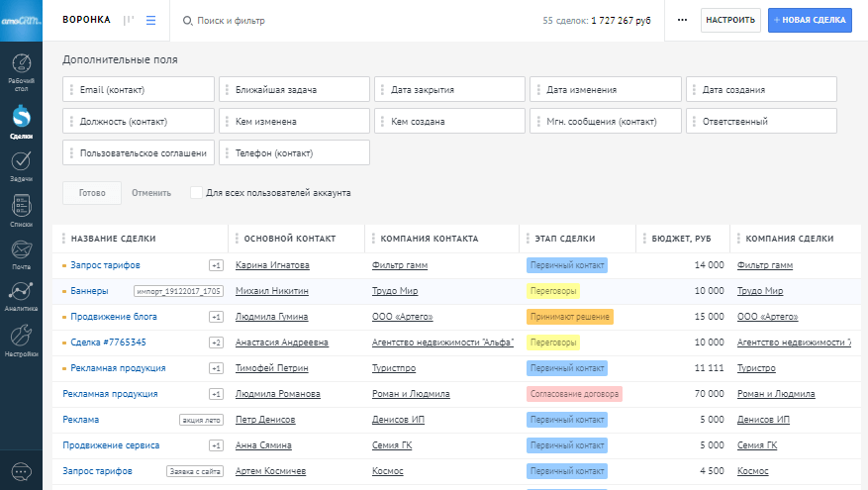Open the Сделки section icon
Viewport: 868px width, 490px height.
pyautogui.click(x=21, y=123)
